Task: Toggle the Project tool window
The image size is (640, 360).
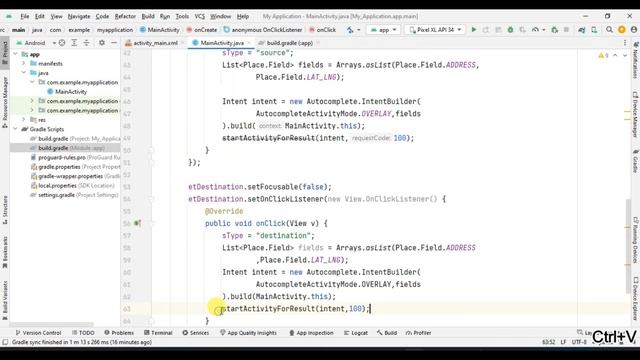Action: [x=5, y=53]
